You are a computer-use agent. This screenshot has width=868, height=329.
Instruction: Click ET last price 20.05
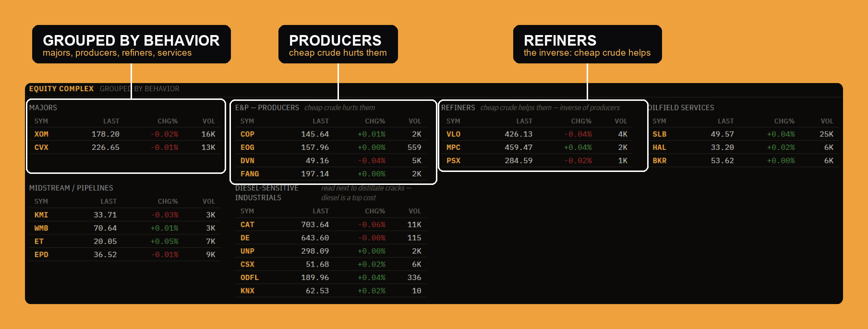coord(105,242)
